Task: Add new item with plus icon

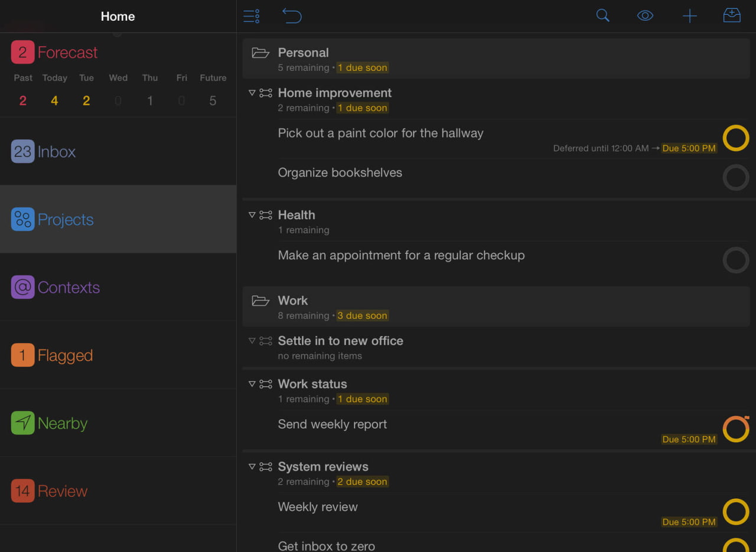Action: pyautogui.click(x=689, y=16)
